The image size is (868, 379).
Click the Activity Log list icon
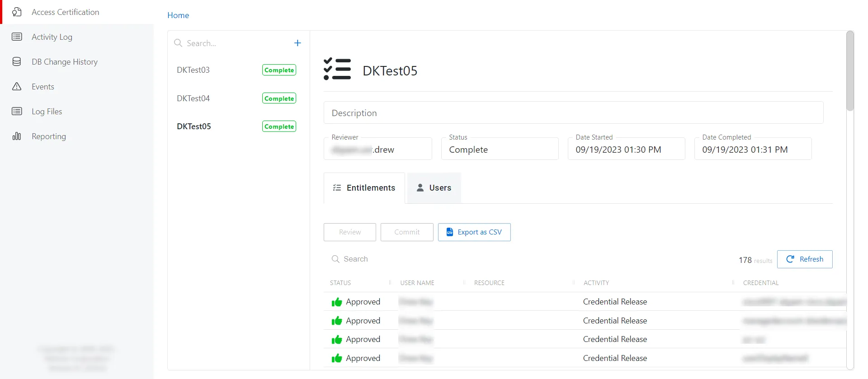[x=17, y=37]
